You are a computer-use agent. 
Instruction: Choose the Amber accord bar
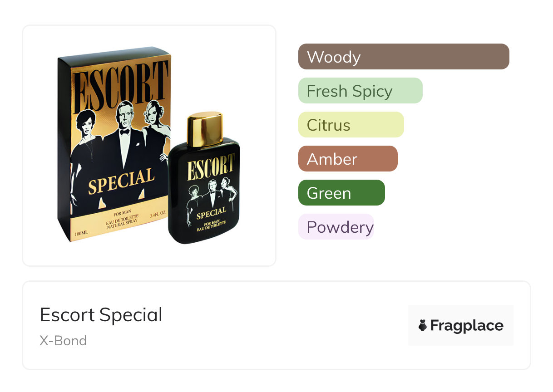[x=347, y=159]
